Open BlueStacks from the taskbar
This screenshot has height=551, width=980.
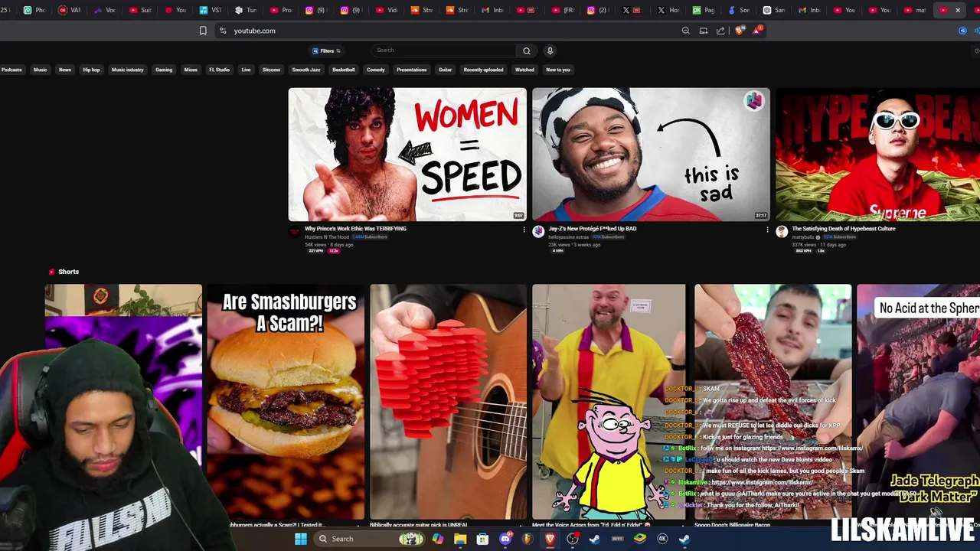point(640,539)
